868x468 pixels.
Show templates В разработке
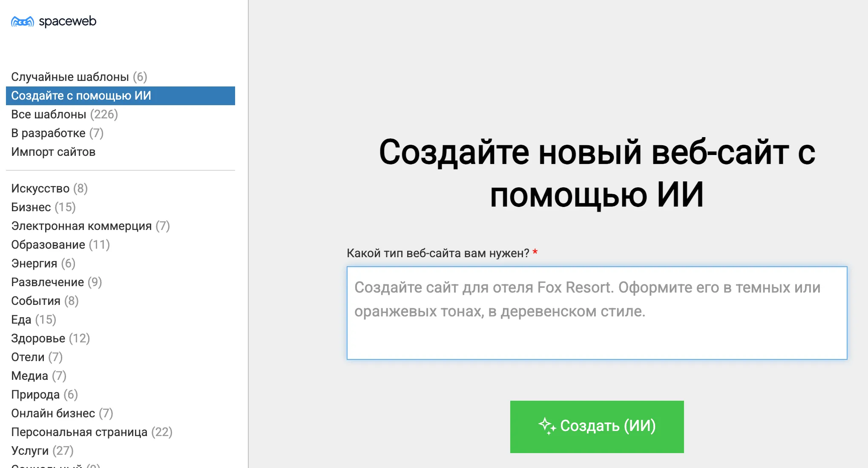coord(57,133)
